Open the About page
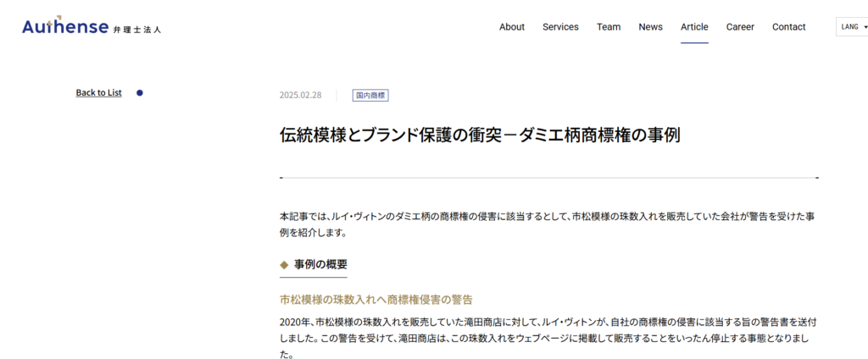This screenshot has height=359, width=868. pyautogui.click(x=511, y=26)
